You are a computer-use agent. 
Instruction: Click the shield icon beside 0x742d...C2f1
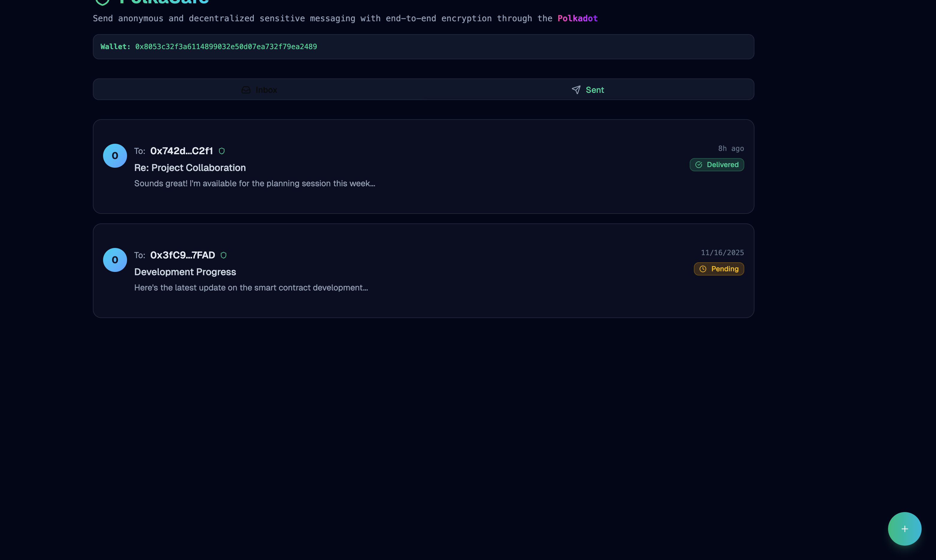click(x=222, y=151)
